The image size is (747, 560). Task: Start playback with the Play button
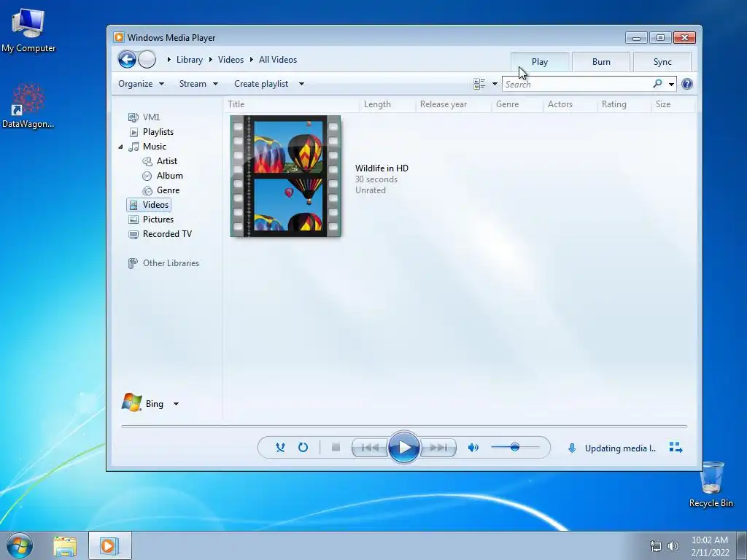404,448
